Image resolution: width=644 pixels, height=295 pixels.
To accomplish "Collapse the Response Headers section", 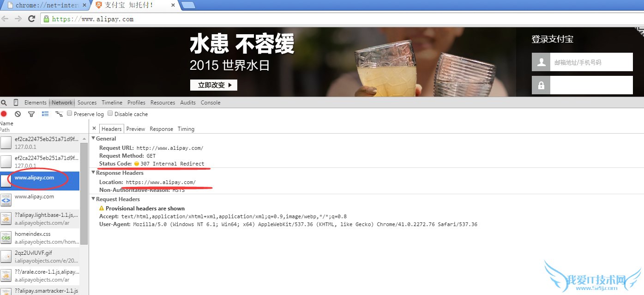I will (93, 172).
